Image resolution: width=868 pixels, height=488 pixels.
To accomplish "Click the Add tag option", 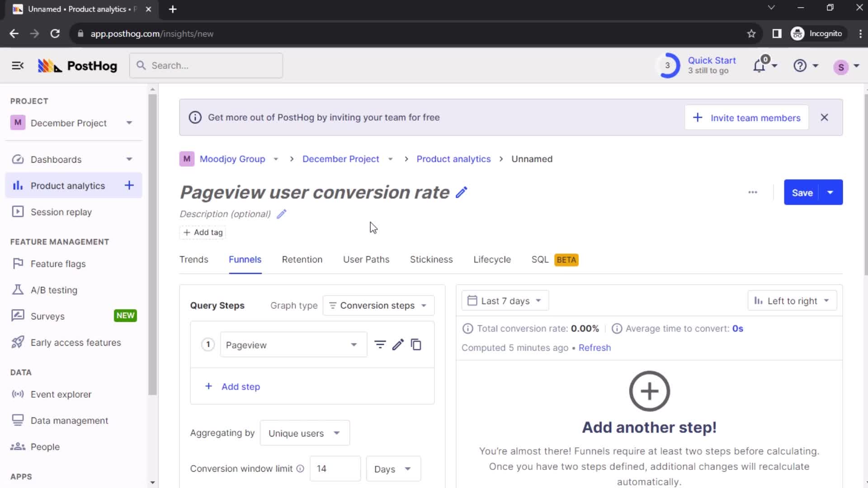I will point(203,232).
